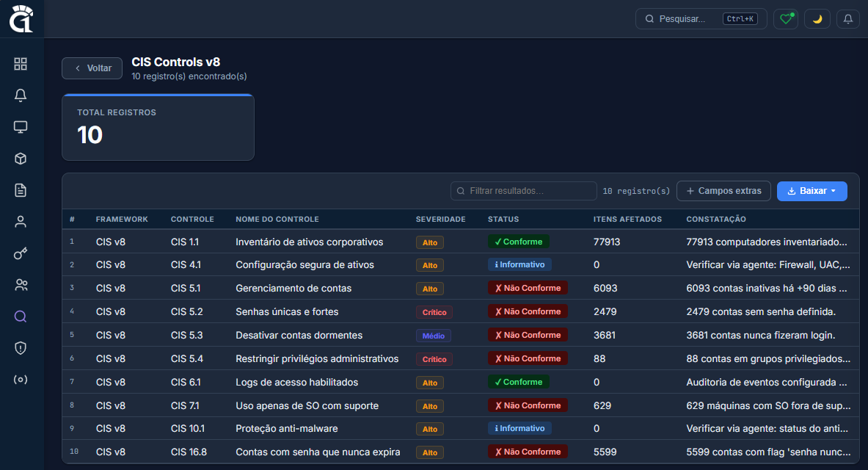Viewport: 868px width, 470px height.
Task: Select 'Desativar contas dormentes' control name
Action: tap(299, 336)
